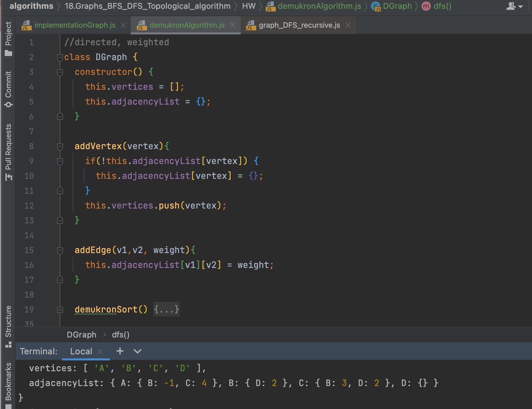Place cursor on 'this.vertices = [];'

click(x=135, y=87)
